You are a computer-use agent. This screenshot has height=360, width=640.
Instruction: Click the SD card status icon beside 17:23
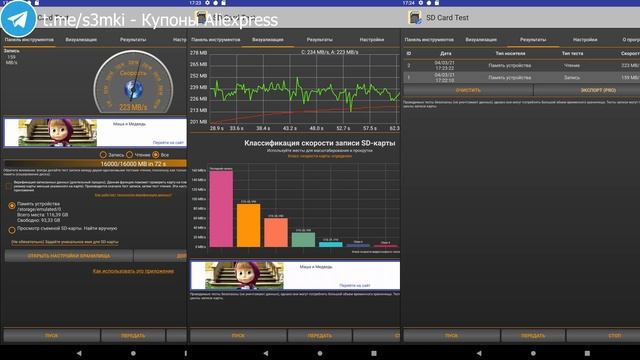[224, 2]
